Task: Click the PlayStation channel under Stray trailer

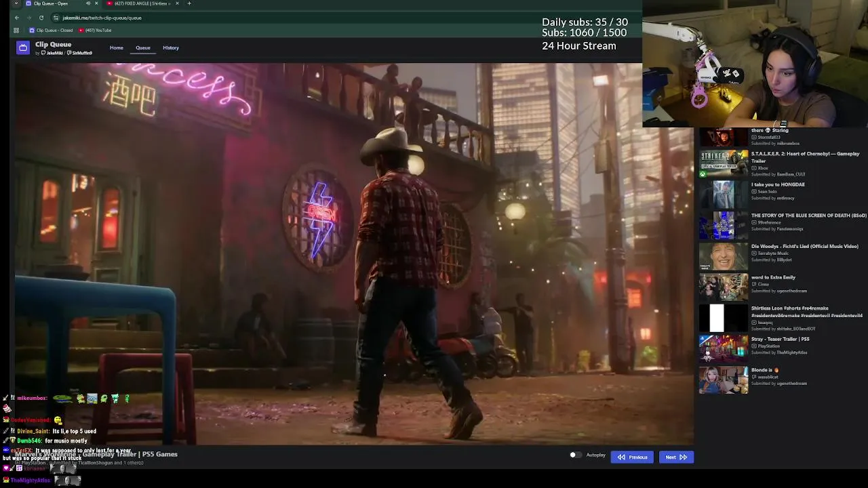Action: point(768,346)
